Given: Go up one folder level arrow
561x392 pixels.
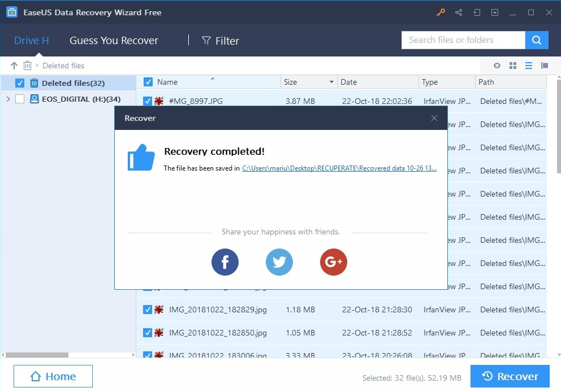Looking at the screenshot, I should click(x=14, y=66).
